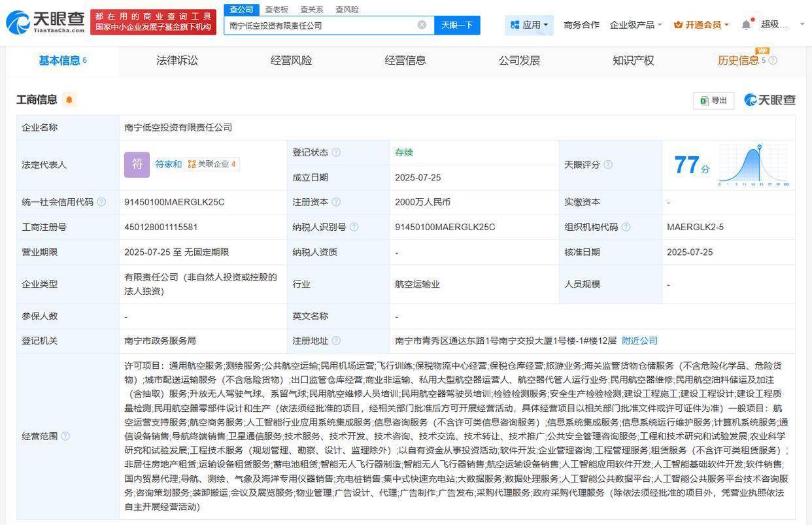Switch to 基本信息 tab
The image size is (812, 525).
63,60
